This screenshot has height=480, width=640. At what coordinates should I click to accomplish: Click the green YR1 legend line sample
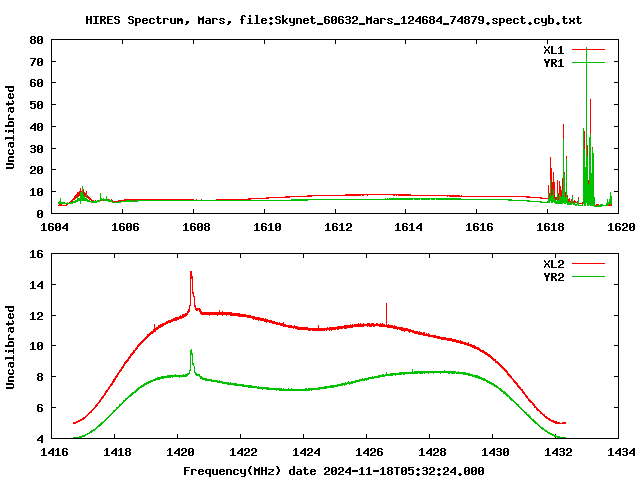(588, 62)
